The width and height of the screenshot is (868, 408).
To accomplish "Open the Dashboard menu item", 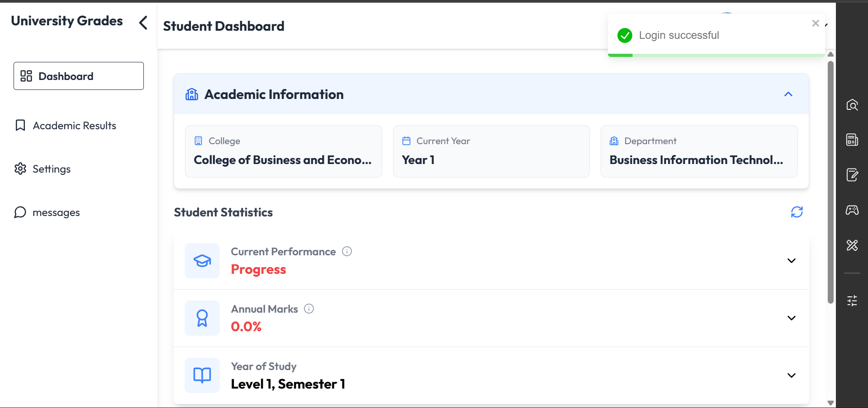I will [x=79, y=76].
